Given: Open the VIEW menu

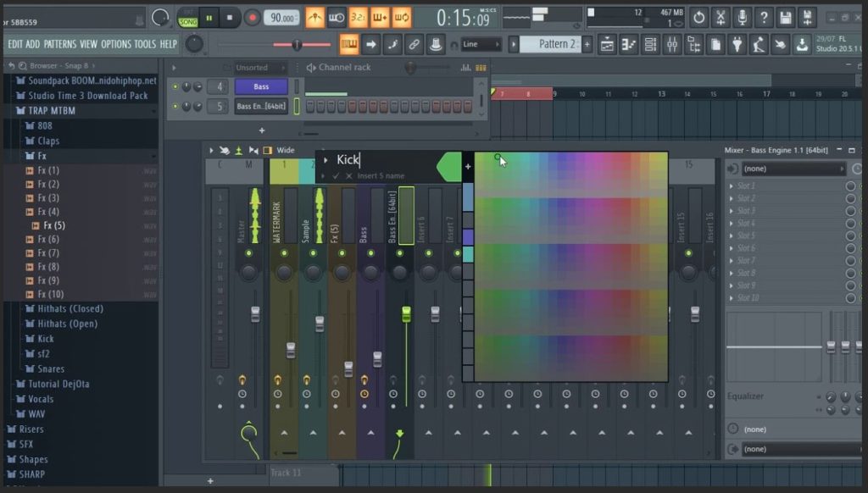Looking at the screenshot, I should pyautogui.click(x=88, y=44).
